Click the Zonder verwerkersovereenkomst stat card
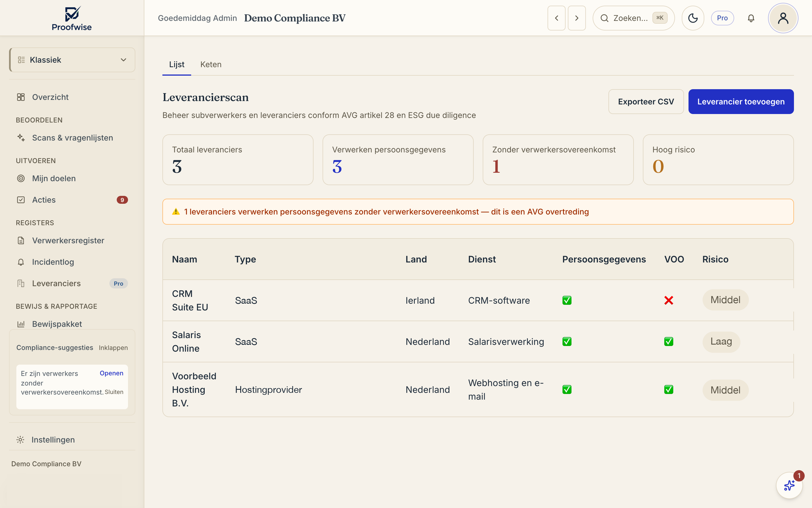The image size is (812, 508). pos(558,160)
